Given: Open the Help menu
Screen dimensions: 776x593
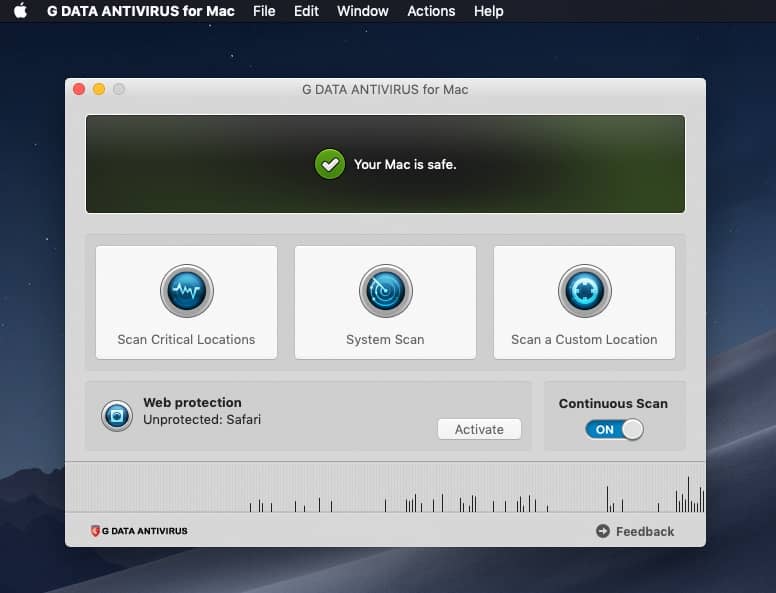Looking at the screenshot, I should click(488, 11).
